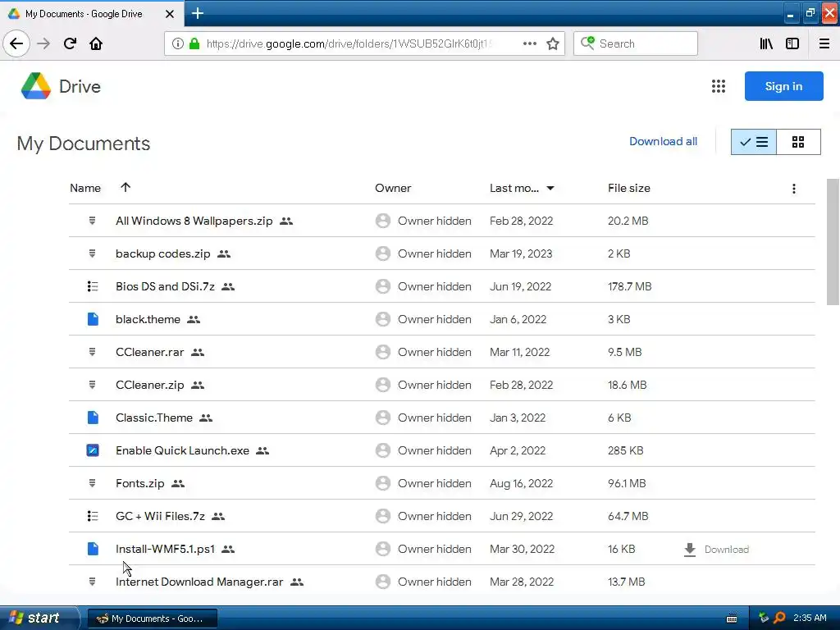Open the Enable Quick Launch.exe file name
This screenshot has width=840, height=630.
[x=183, y=450]
